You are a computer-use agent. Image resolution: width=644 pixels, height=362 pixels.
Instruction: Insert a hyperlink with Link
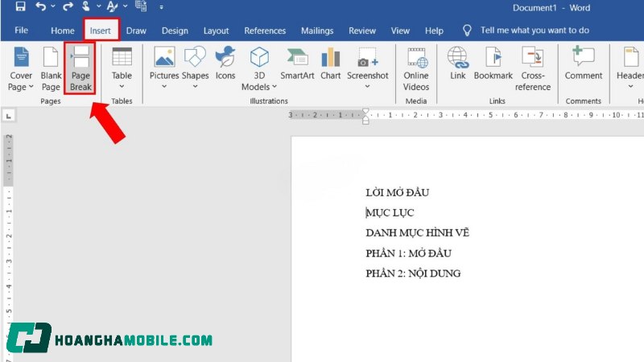(x=457, y=64)
